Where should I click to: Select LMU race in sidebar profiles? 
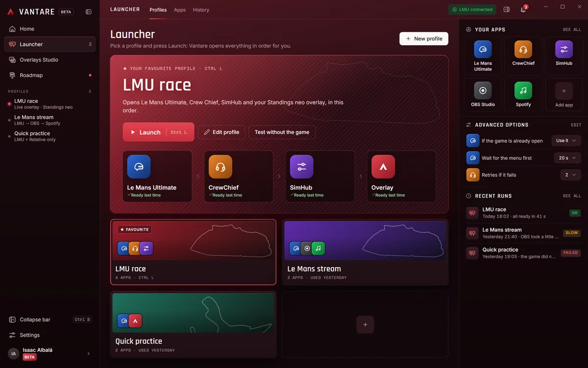pyautogui.click(x=49, y=104)
